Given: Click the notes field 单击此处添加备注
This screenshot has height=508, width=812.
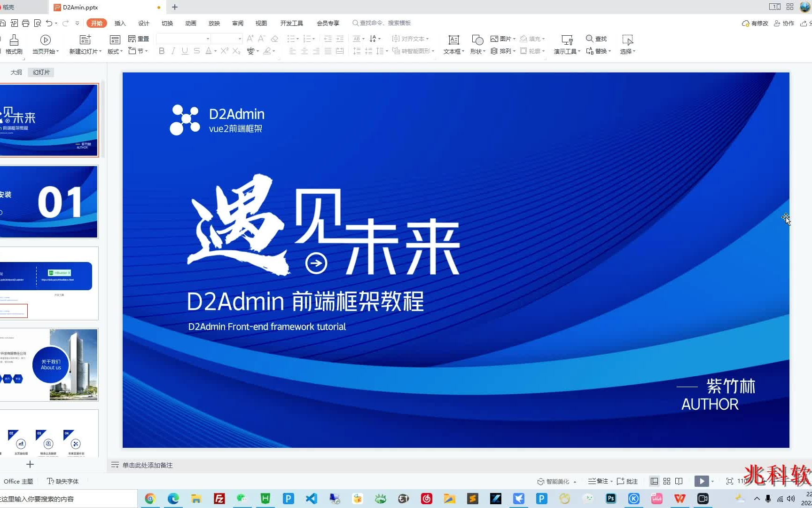Looking at the screenshot, I should click(148, 465).
